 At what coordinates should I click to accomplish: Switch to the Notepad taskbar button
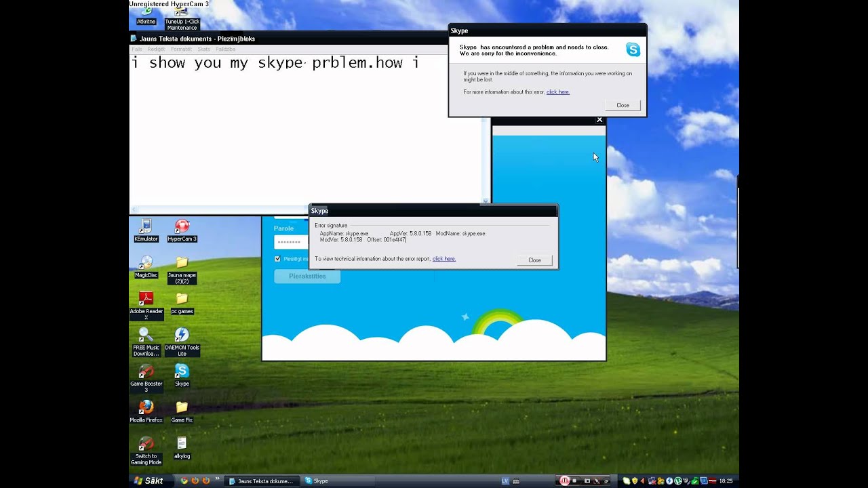(261, 481)
